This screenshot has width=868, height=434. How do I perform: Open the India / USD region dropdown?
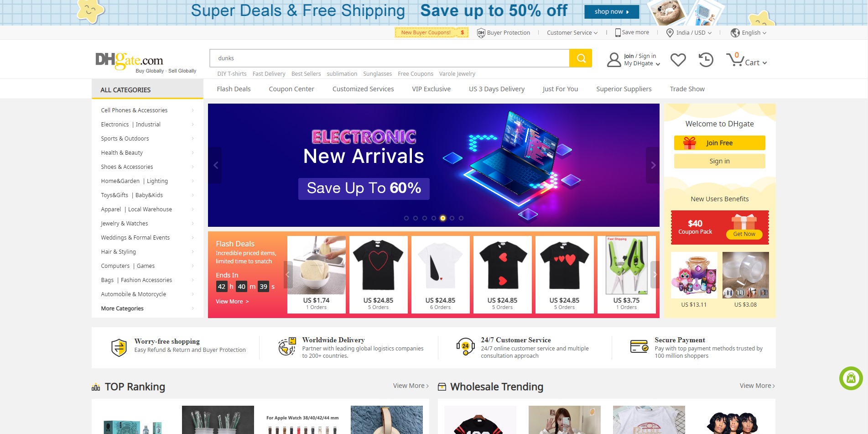(x=689, y=33)
